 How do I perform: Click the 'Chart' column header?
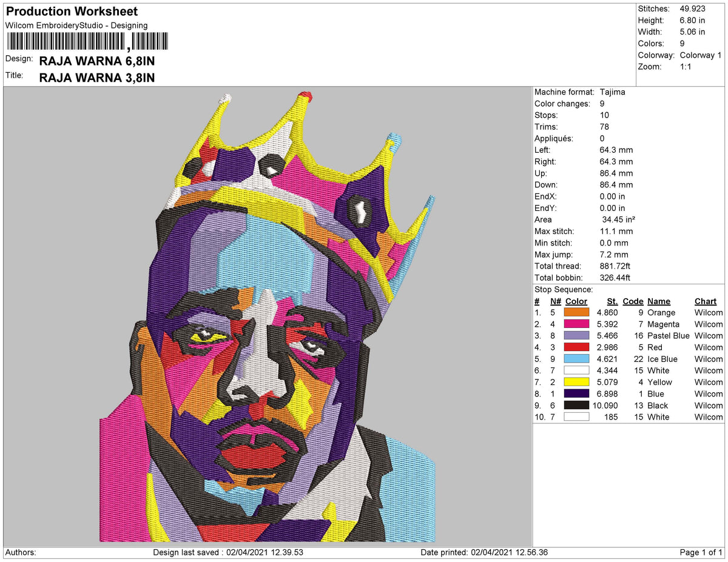point(706,301)
